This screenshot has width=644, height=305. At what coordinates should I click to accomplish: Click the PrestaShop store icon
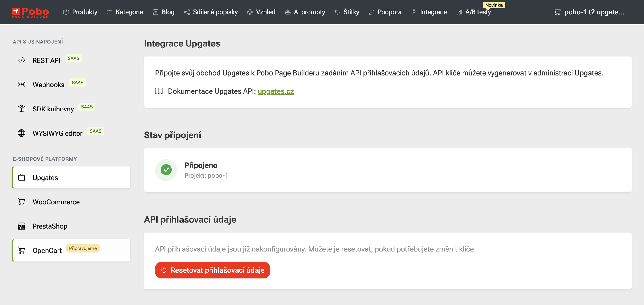(21, 226)
